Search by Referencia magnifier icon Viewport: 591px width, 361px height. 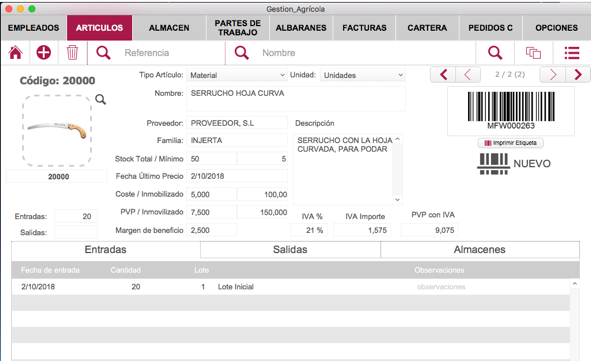103,53
